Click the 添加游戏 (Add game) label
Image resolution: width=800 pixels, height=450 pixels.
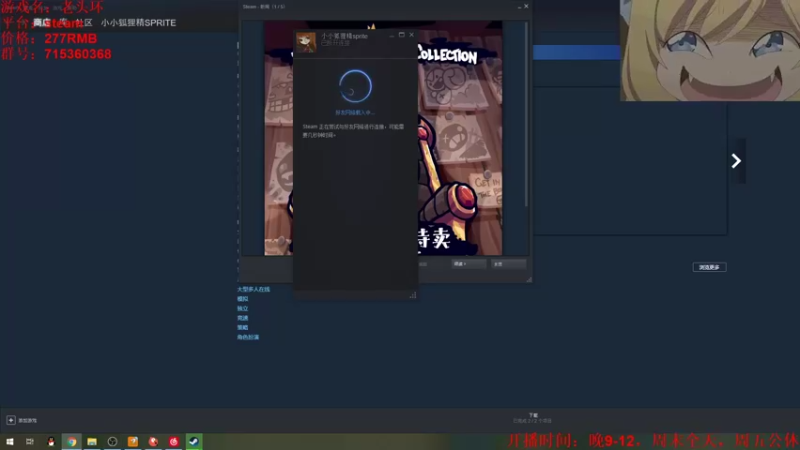click(28, 420)
